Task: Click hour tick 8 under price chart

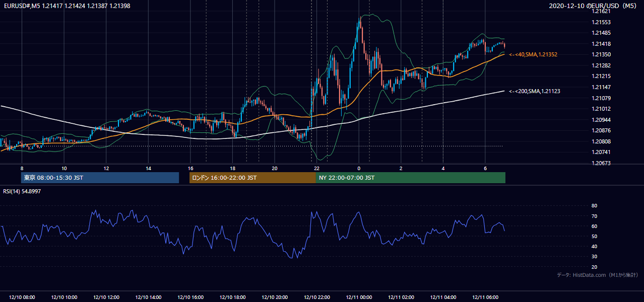Action: 22,168
